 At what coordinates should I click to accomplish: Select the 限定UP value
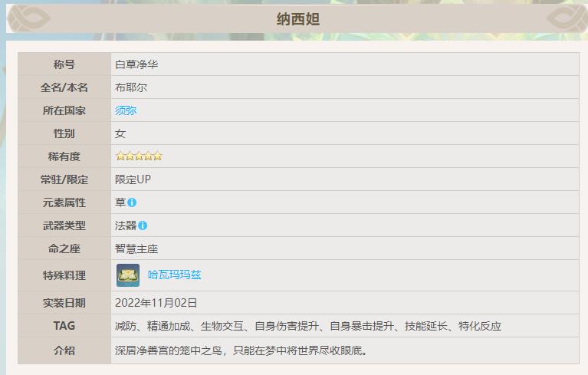[x=133, y=179]
